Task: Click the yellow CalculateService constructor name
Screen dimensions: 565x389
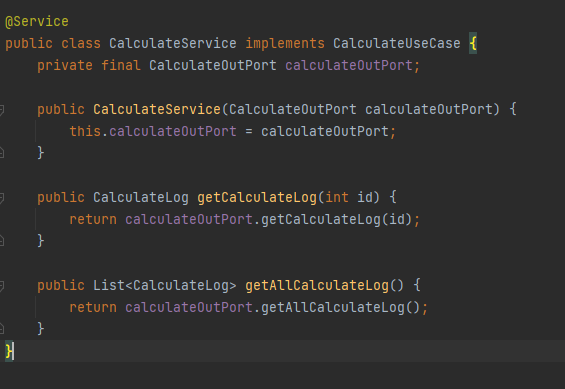Action: click(x=157, y=109)
